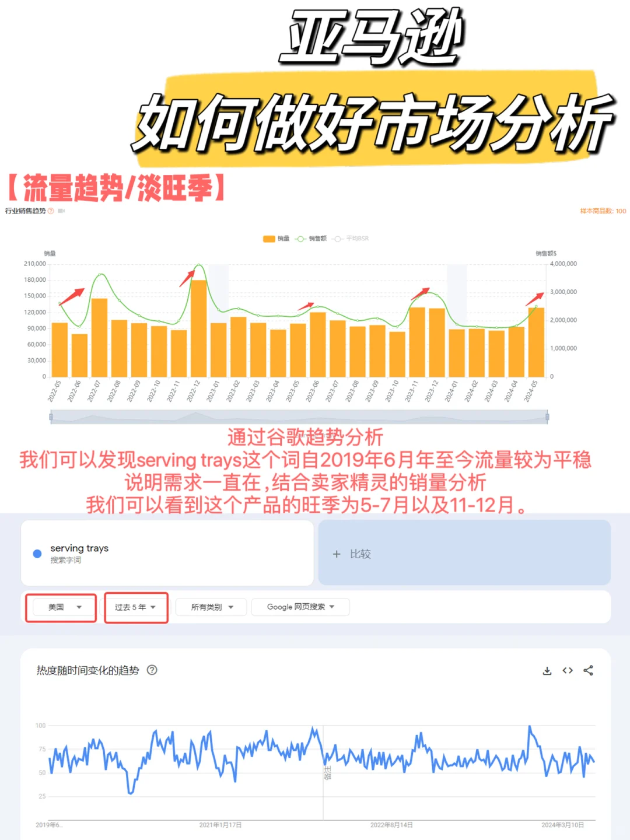The image size is (630, 840).
Task: Open the 过去 5 年 time range dropdown
Action: pos(136,607)
